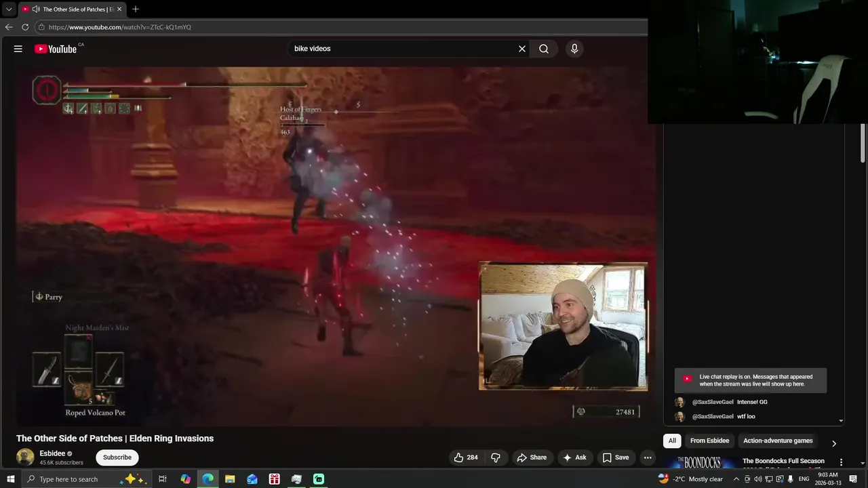
Task: Select the All filter chip
Action: tap(672, 441)
